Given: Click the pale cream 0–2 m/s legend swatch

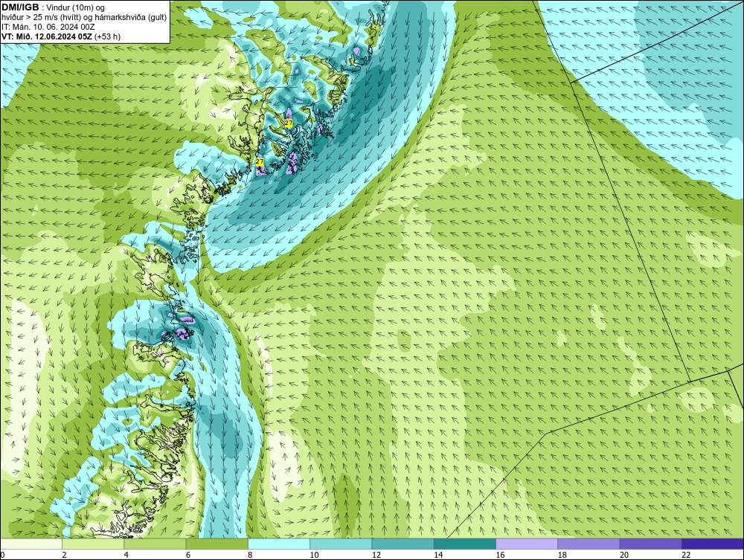Looking at the screenshot, I should (x=31, y=544).
